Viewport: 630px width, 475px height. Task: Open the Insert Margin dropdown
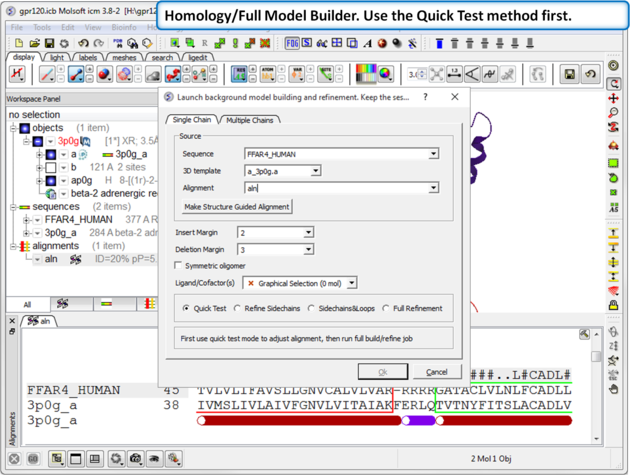308,232
